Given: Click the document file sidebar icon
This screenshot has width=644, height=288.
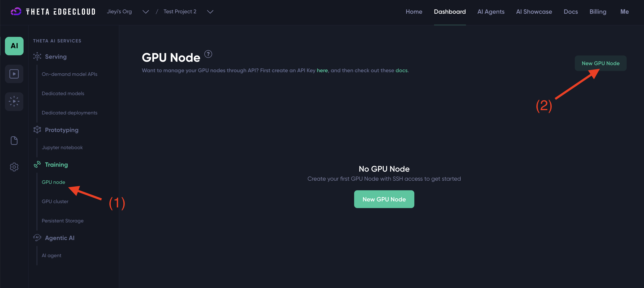Looking at the screenshot, I should tap(14, 141).
